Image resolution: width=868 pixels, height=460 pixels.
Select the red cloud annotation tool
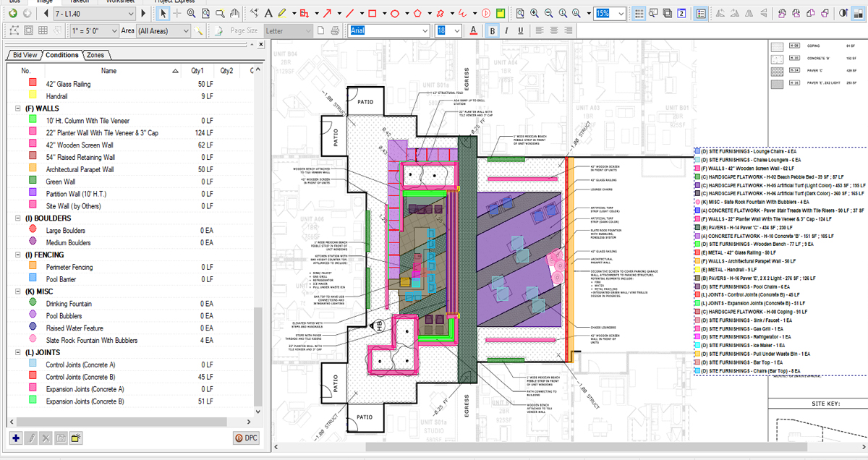[x=440, y=14]
